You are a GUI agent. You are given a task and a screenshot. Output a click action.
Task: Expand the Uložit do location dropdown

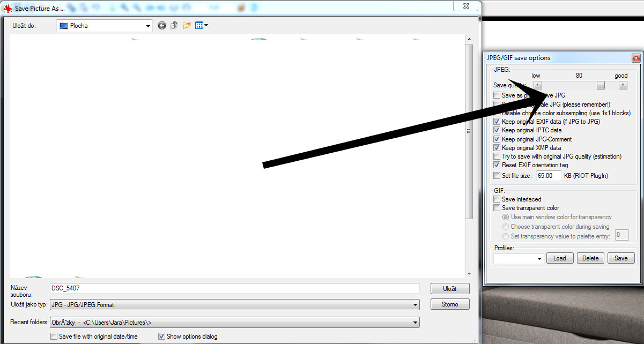(x=148, y=26)
